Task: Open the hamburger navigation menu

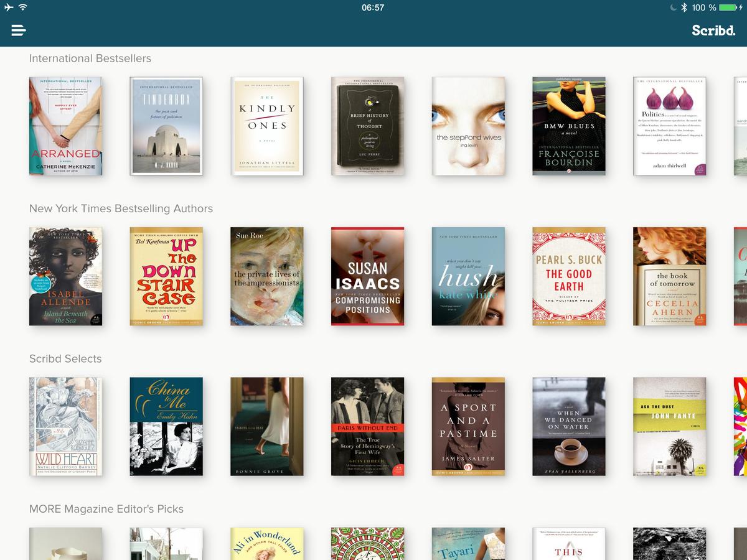Action: (x=19, y=30)
